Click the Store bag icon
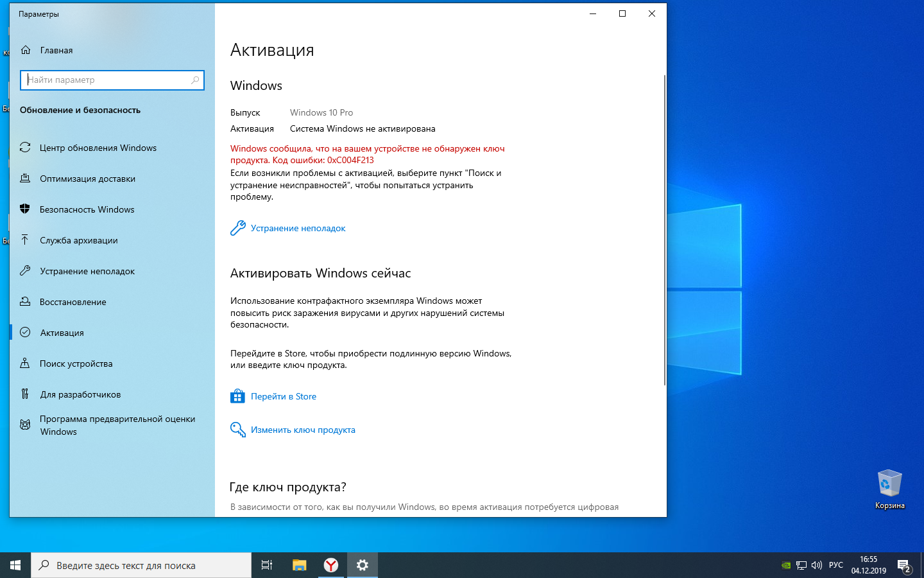The height and width of the screenshot is (578, 924). click(x=237, y=396)
